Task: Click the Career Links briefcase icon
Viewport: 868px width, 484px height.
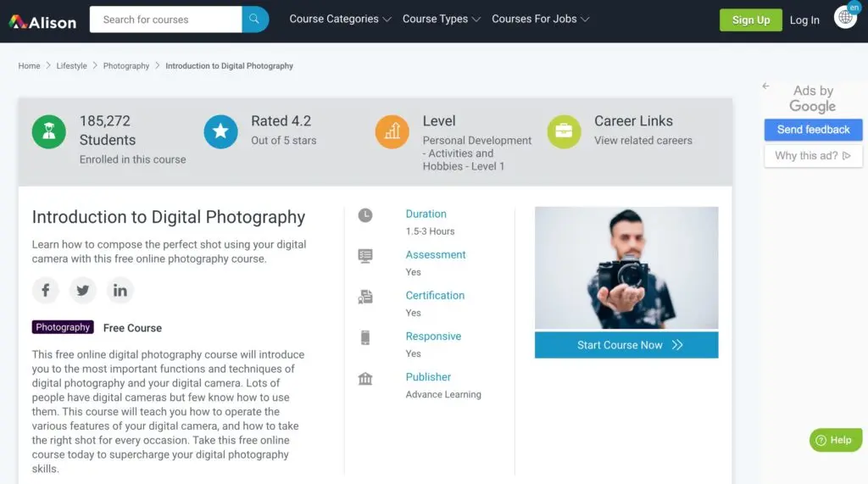Action: (x=564, y=131)
